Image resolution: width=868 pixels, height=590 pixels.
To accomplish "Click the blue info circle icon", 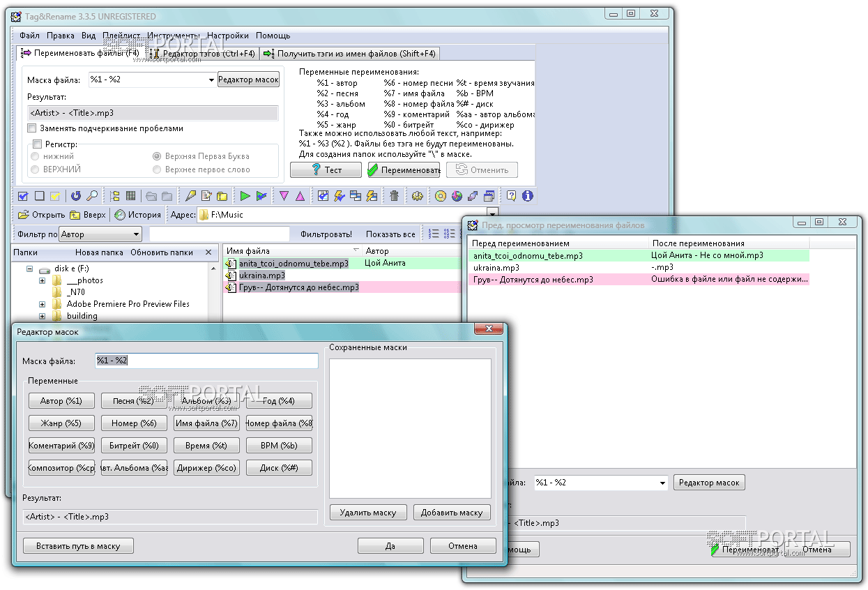I will 527,196.
